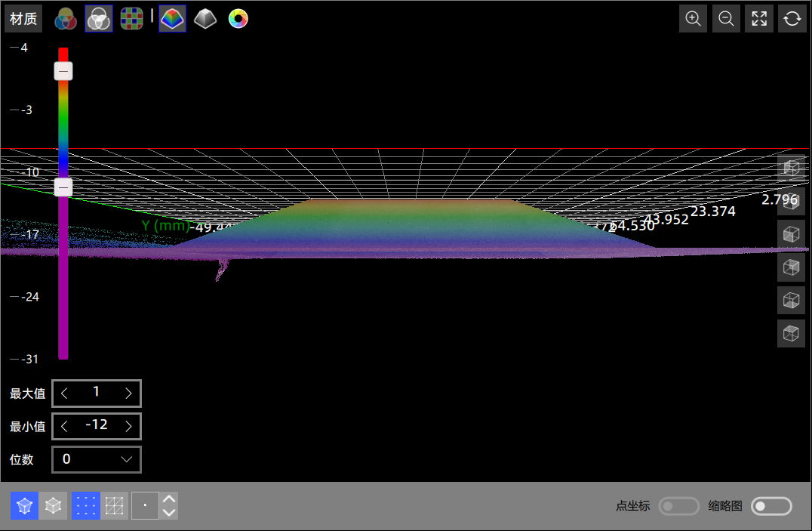Click the upper color scale slider handle
The image size is (812, 531).
[x=63, y=71]
